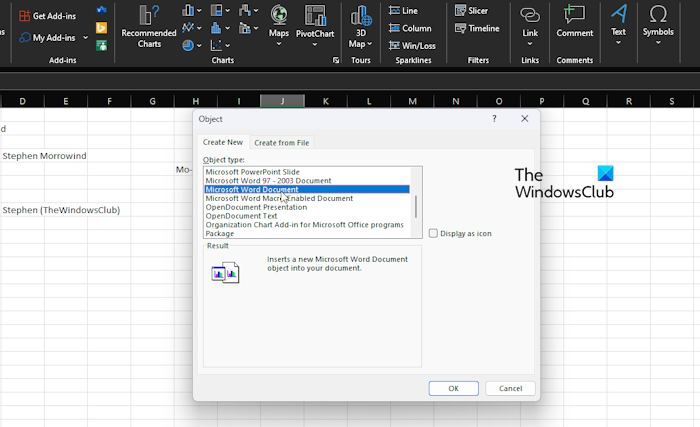
Task: Enable the Display as icon checkbox
Action: [433, 233]
